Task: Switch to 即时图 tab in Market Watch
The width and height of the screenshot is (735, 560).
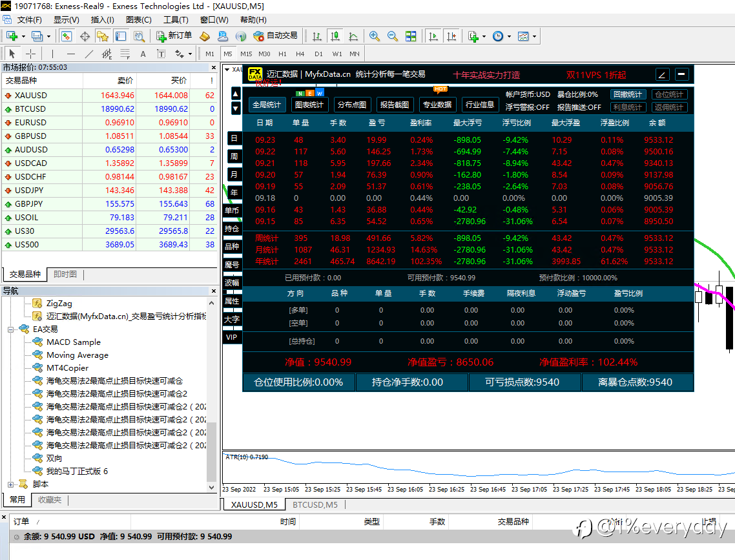Action: coord(65,274)
